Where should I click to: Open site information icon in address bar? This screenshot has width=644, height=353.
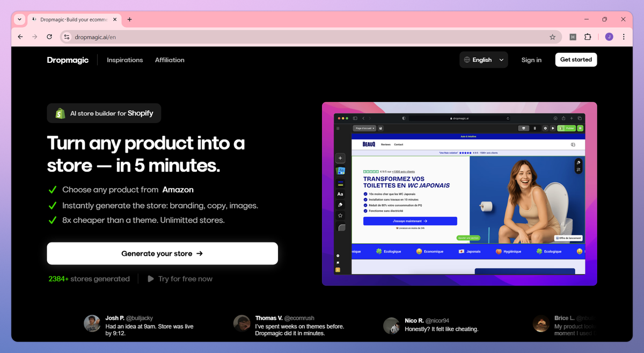(67, 37)
